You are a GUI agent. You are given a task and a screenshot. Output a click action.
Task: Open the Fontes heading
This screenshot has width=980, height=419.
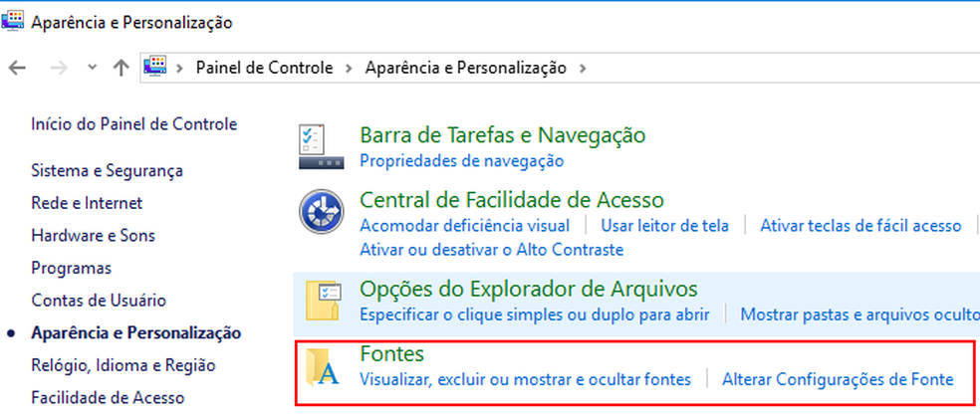(x=391, y=354)
